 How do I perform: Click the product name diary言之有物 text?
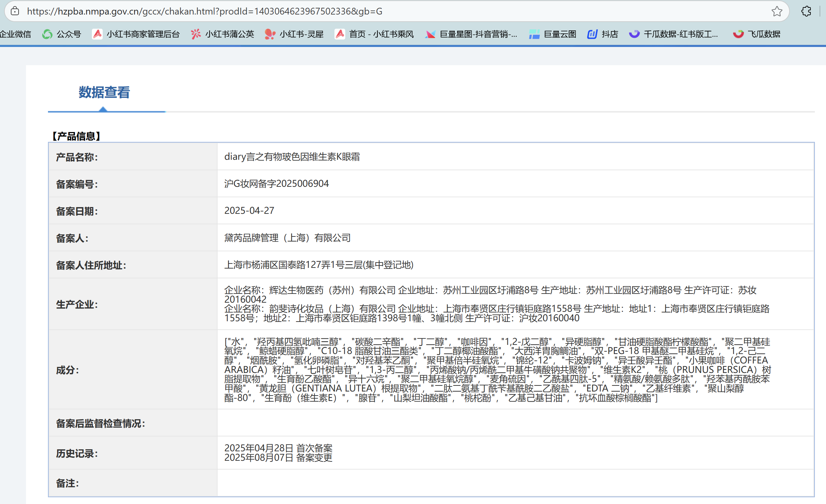pos(292,157)
